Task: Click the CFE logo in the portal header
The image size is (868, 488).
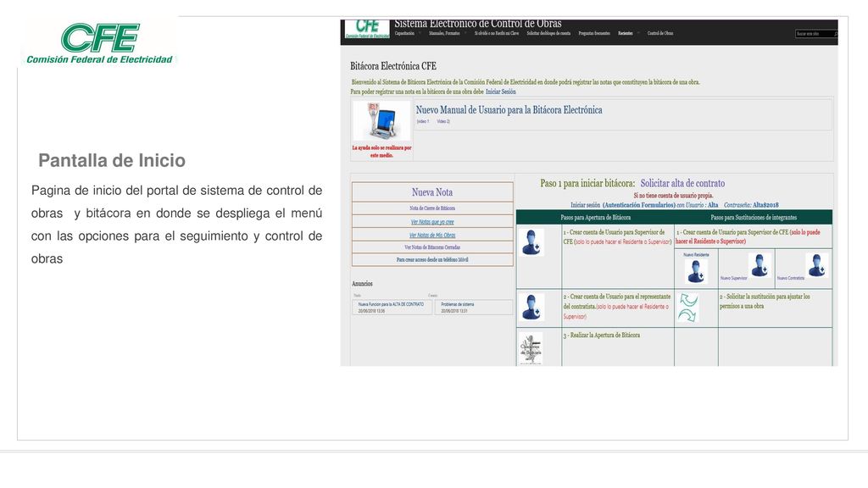Action: [x=367, y=29]
